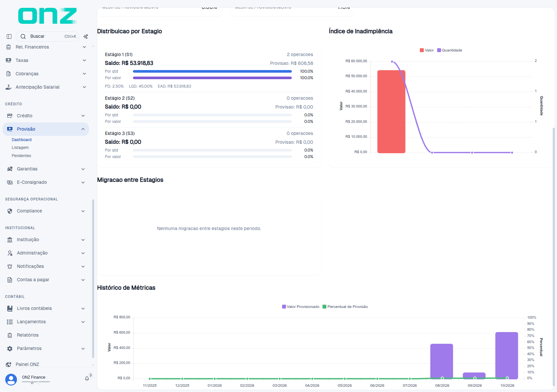The width and height of the screenshot is (557, 392).
Task: Click the Relatórios clipboard icon
Action: pyautogui.click(x=10, y=335)
